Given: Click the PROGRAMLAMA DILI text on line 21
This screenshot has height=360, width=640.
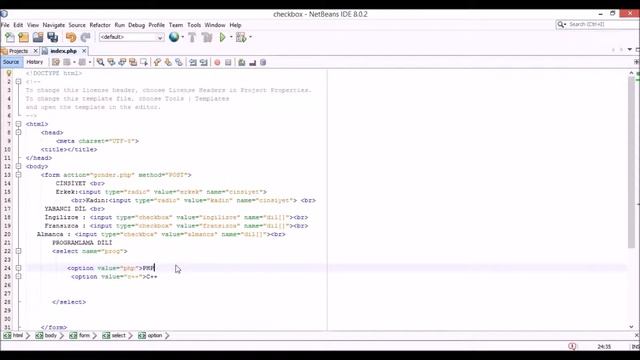Looking at the screenshot, I should pos(82,243).
